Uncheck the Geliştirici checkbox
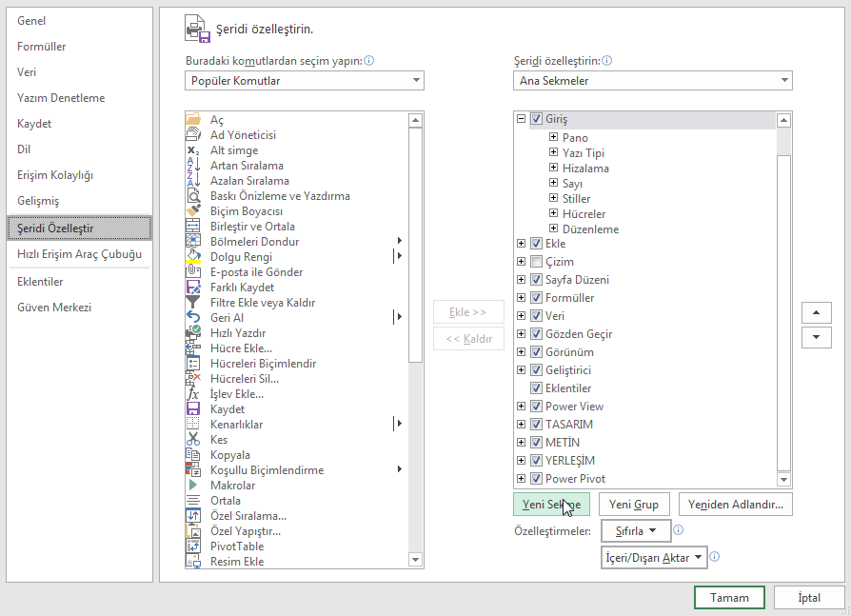The width and height of the screenshot is (851, 616). point(536,369)
